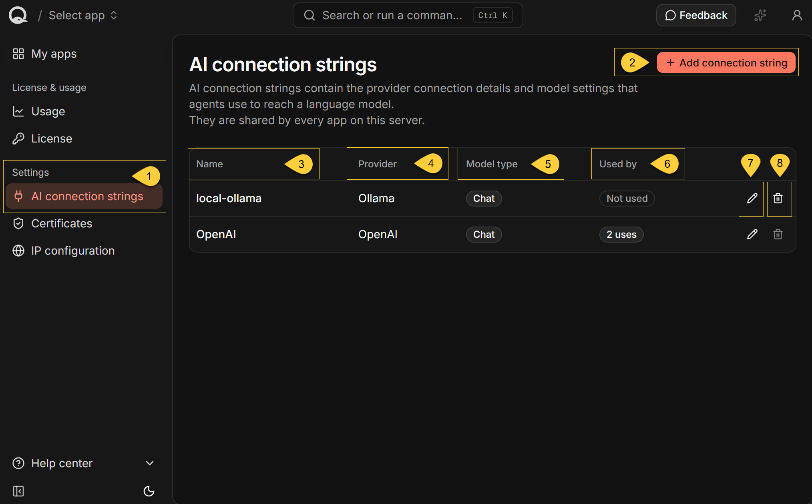Open the Select app dropdown
This screenshot has width=812, height=504.
83,15
